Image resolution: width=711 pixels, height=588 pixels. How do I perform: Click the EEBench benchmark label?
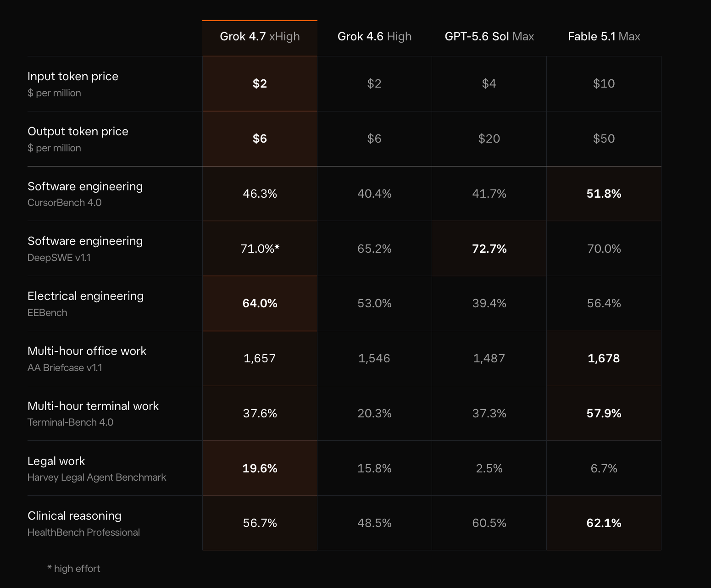pyautogui.click(x=47, y=313)
